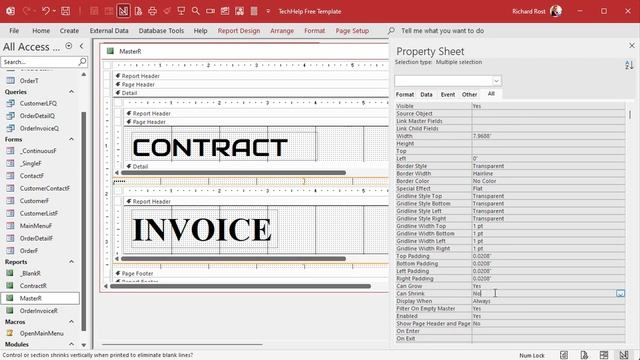Switch to the Data tab of Property Sheet
The image size is (640, 360).
coord(426,94)
